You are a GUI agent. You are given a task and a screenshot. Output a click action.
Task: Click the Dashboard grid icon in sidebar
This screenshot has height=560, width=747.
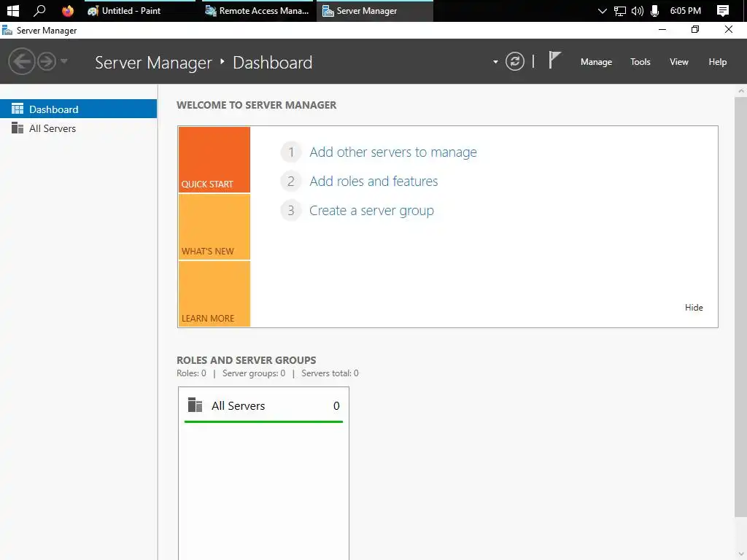[18, 109]
